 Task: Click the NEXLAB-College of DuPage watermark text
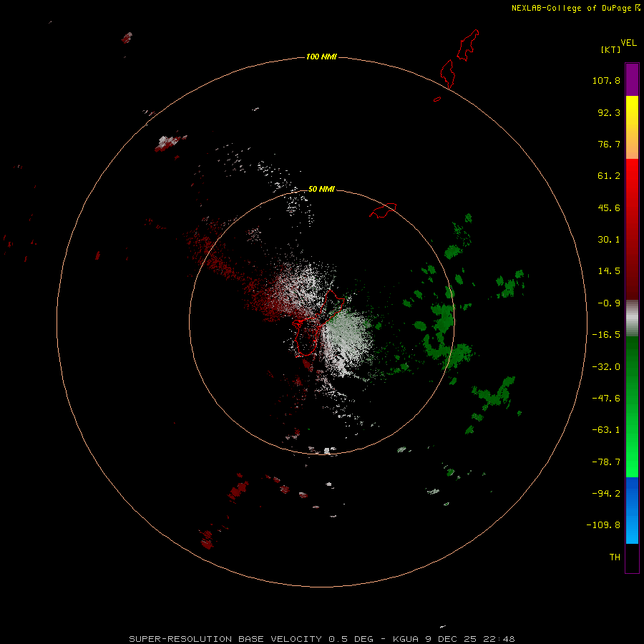click(x=575, y=8)
